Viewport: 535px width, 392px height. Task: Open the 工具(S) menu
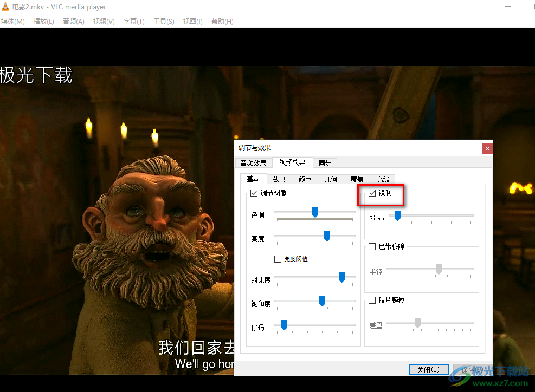[x=164, y=22]
